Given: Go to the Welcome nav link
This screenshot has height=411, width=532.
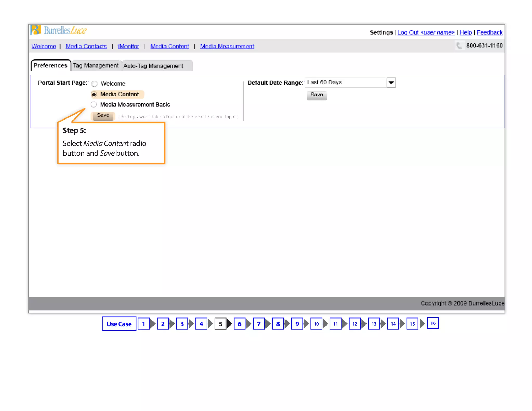Looking at the screenshot, I should [44, 46].
